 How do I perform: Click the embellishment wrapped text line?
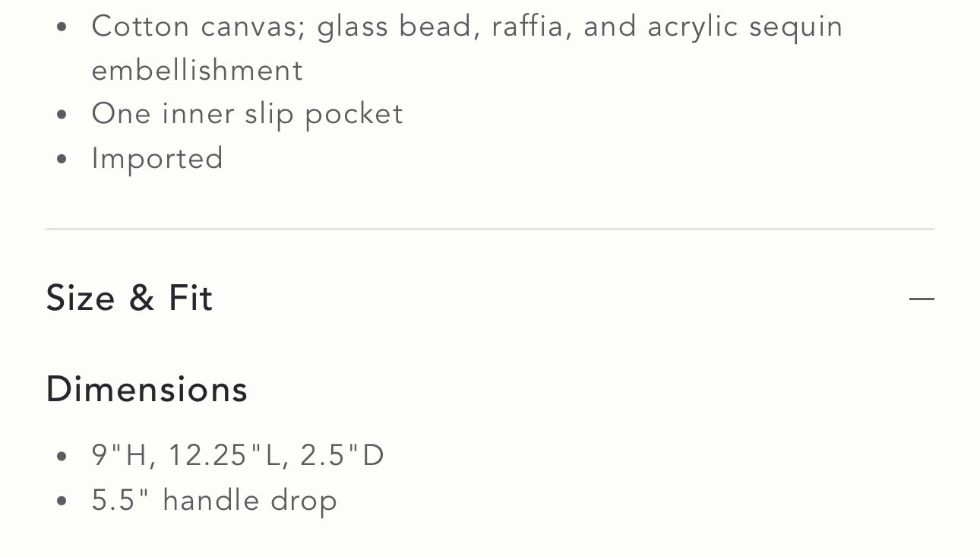(x=197, y=69)
